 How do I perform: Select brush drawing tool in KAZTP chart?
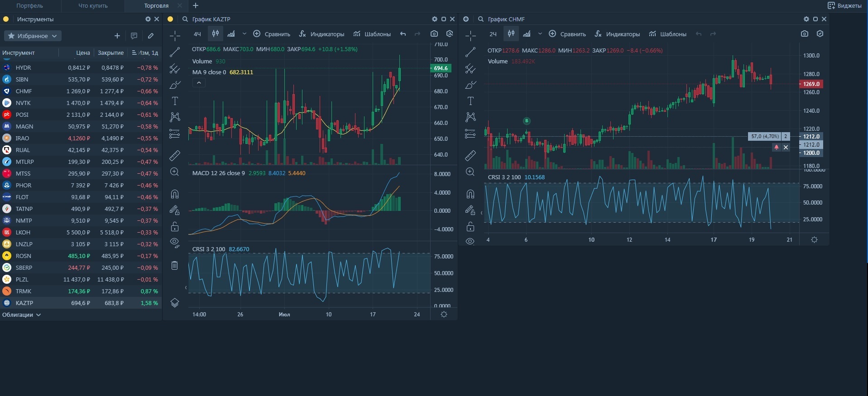[x=175, y=85]
